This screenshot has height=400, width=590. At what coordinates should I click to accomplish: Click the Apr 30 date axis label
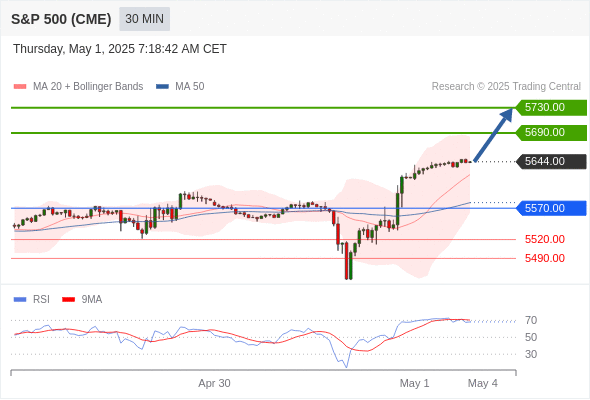[214, 383]
